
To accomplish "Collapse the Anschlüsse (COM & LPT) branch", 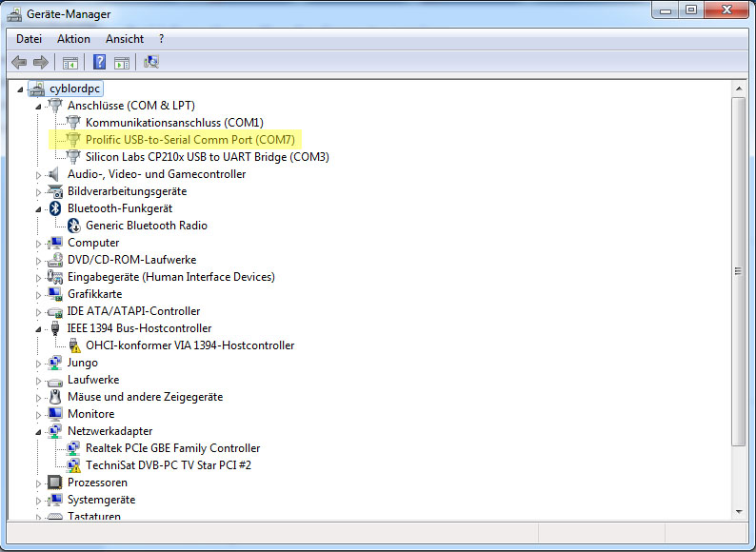I will (x=38, y=106).
